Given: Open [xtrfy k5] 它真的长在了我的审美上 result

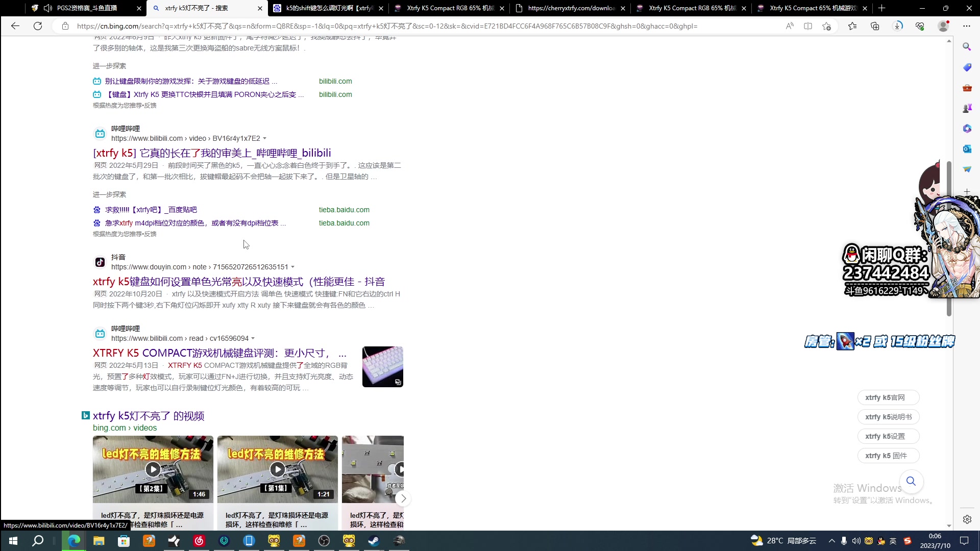Looking at the screenshot, I should coord(212,153).
